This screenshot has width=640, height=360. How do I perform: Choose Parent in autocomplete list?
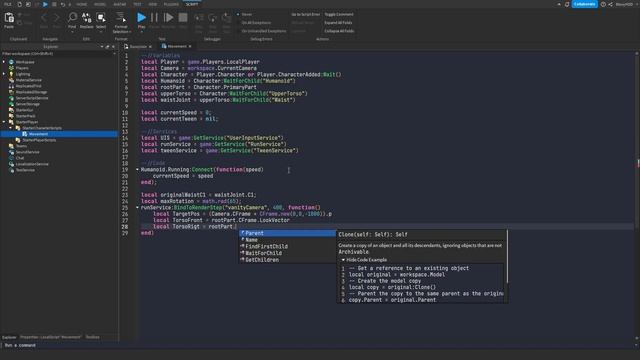[287, 233]
